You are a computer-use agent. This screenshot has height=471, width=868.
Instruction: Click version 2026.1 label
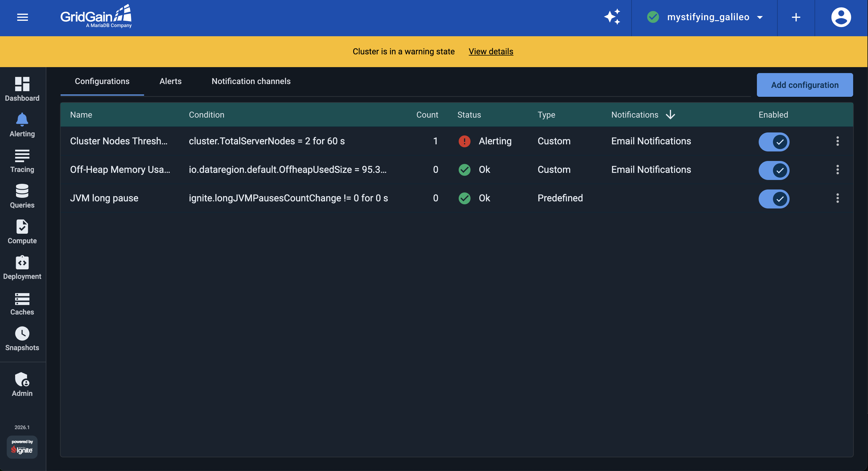pos(22,427)
